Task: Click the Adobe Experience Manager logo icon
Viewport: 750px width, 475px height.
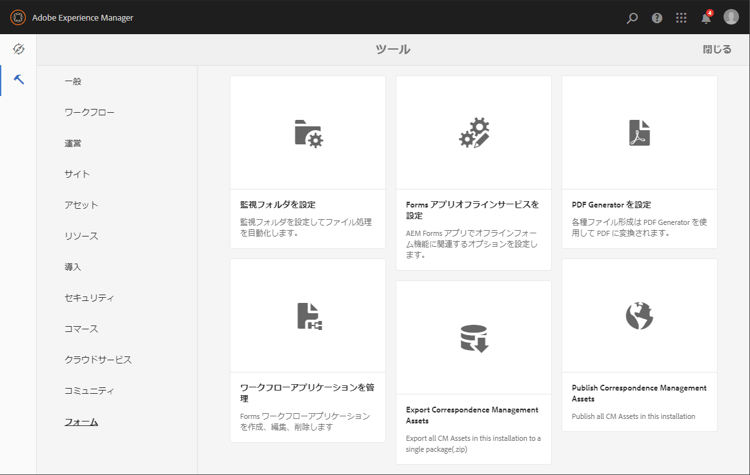Action: click(x=18, y=18)
